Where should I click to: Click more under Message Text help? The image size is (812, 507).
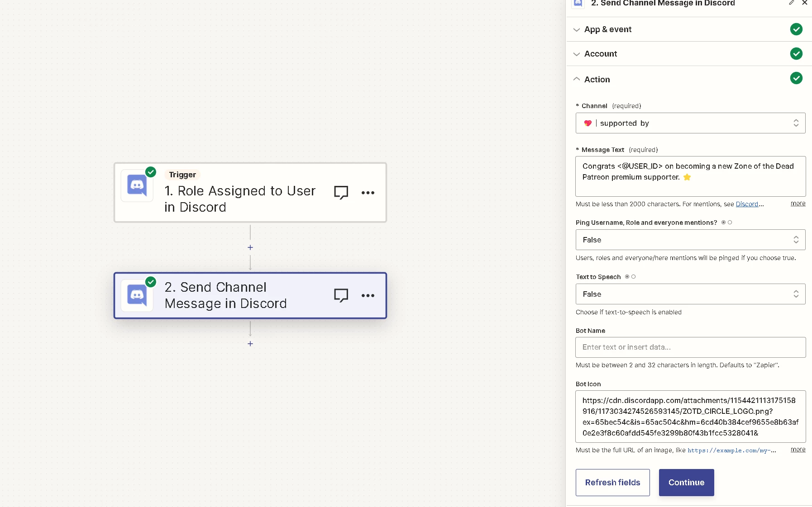(798, 204)
